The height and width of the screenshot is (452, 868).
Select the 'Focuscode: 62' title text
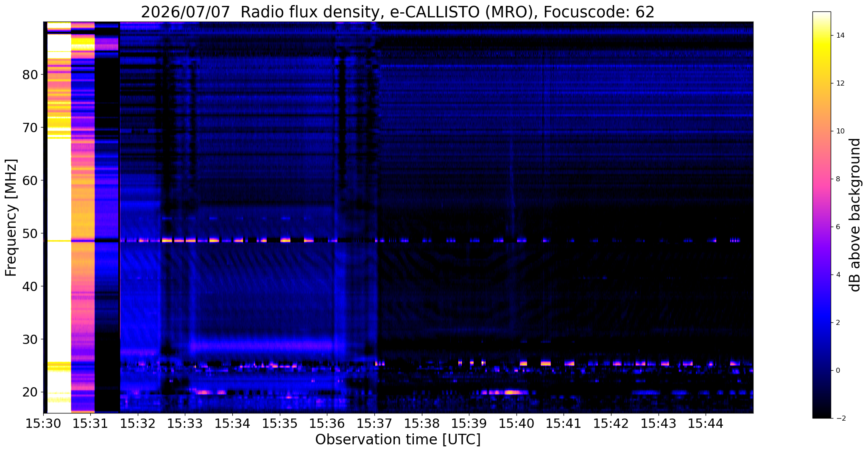point(599,12)
